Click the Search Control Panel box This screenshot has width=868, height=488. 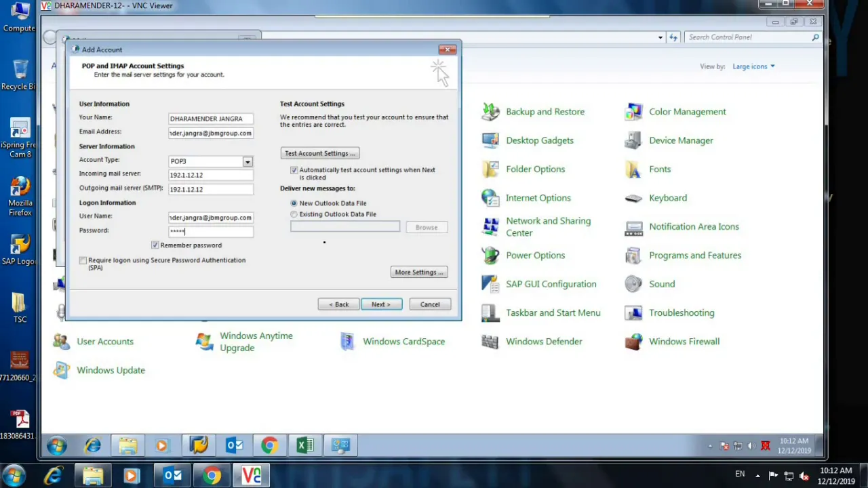point(753,37)
